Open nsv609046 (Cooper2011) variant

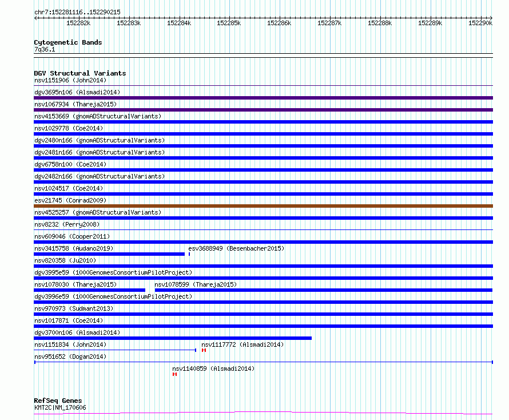tap(72, 236)
